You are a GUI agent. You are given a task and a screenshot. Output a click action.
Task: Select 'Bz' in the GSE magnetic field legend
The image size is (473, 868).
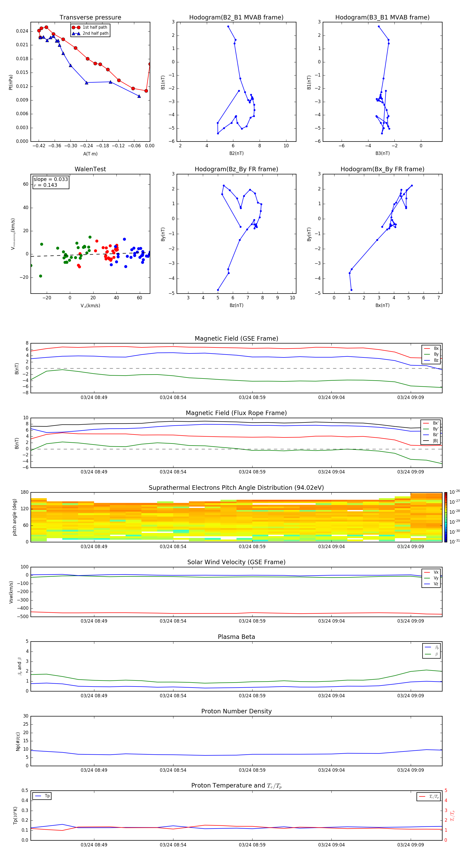(431, 360)
